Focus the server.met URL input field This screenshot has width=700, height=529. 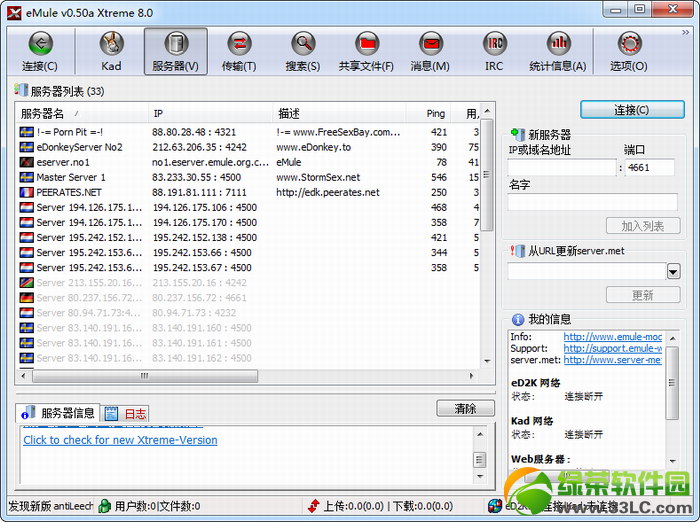[x=587, y=271]
